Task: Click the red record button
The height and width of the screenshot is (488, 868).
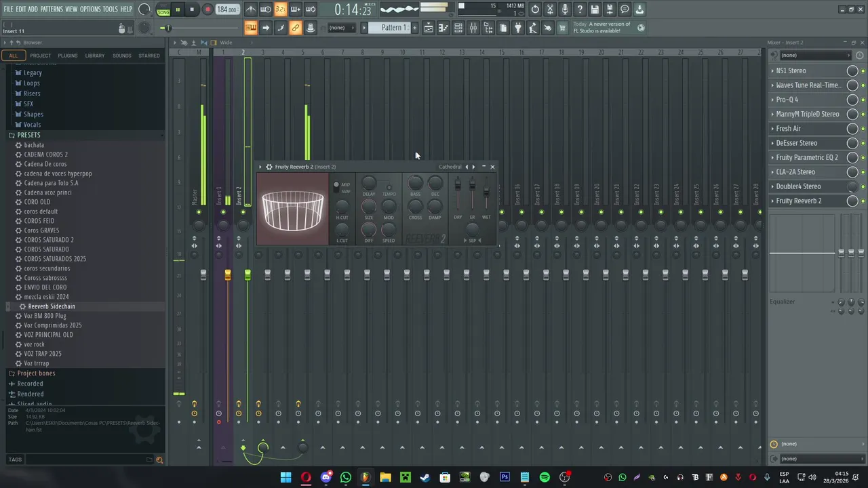Action: click(208, 9)
